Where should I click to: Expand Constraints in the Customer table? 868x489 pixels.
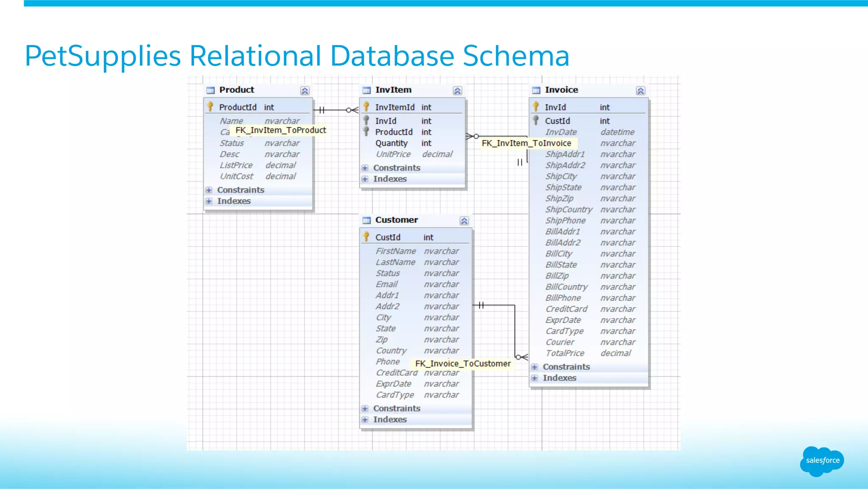point(365,408)
